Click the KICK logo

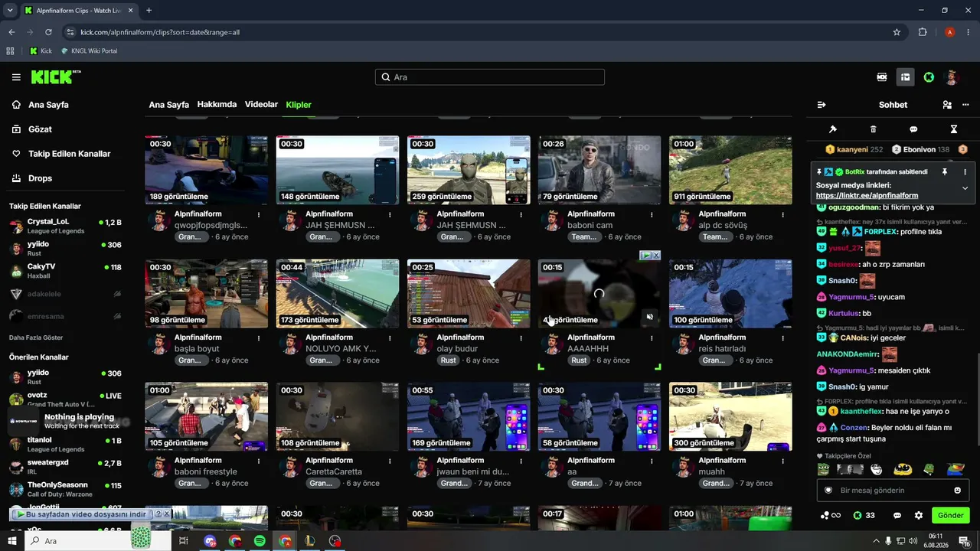[56, 77]
